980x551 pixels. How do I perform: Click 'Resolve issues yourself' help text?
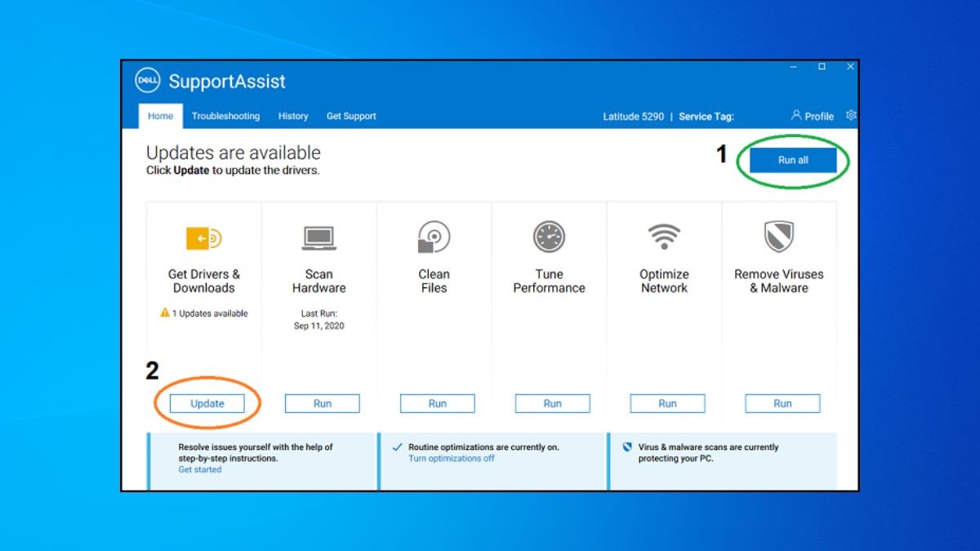point(256,453)
